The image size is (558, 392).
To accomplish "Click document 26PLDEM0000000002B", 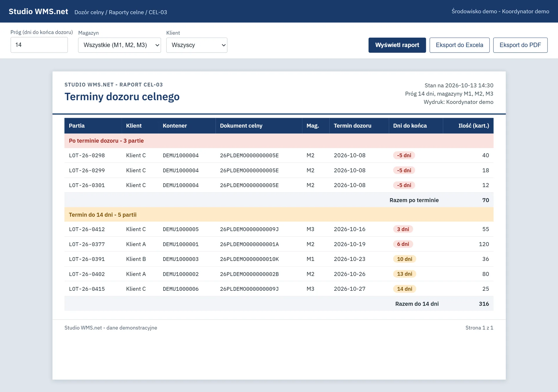I will point(249,274).
